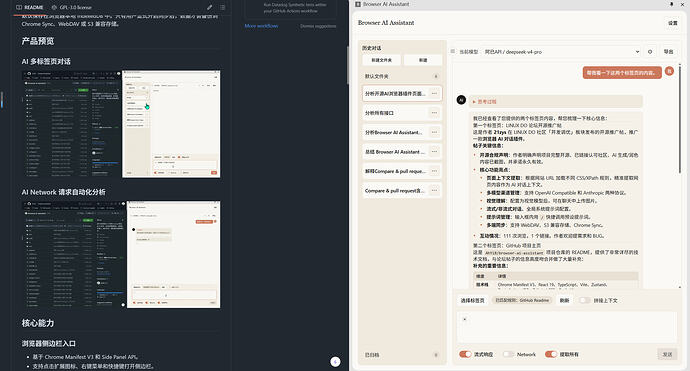Image resolution: width=690 pixels, height=371 pixels.
Task: Close the Browser AI Assistant side panel
Action: pos(683,4)
